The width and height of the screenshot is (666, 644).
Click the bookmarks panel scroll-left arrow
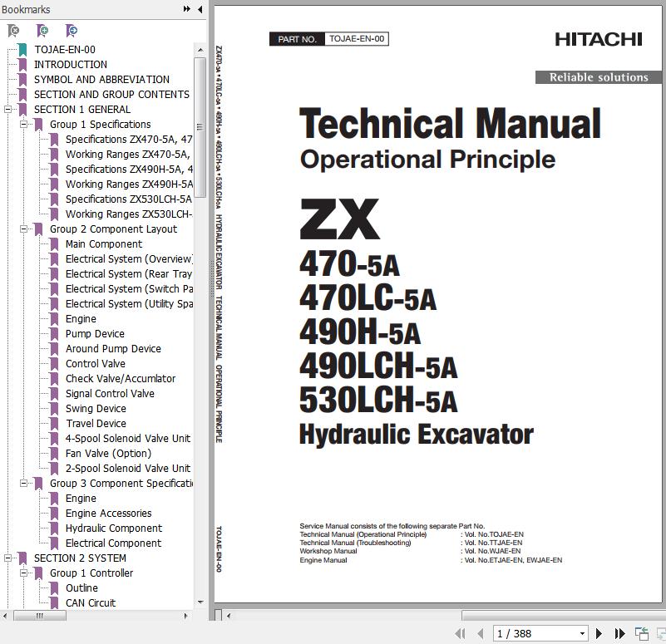pos(5,616)
